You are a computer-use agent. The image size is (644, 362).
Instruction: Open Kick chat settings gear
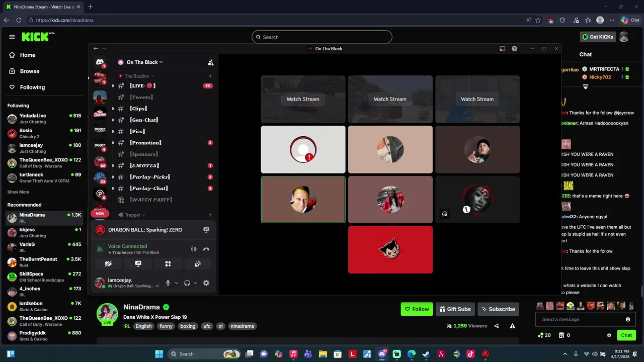(x=609, y=335)
